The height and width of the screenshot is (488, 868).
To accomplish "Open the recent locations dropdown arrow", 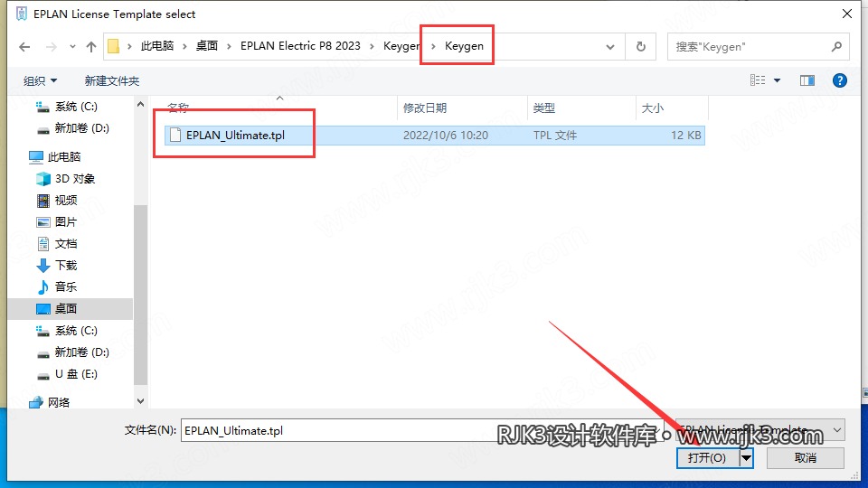I will (x=72, y=47).
